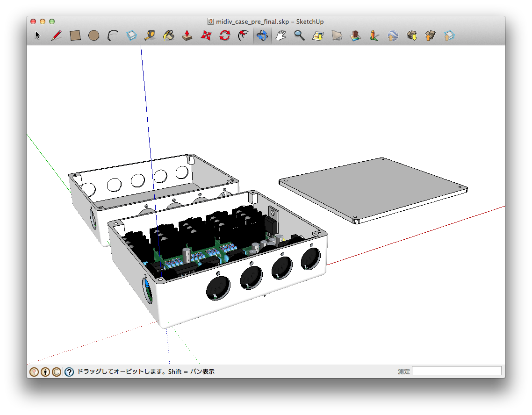Screen dimensions: 532x415
Task: Click the geo-location status icon
Action: click(34, 372)
